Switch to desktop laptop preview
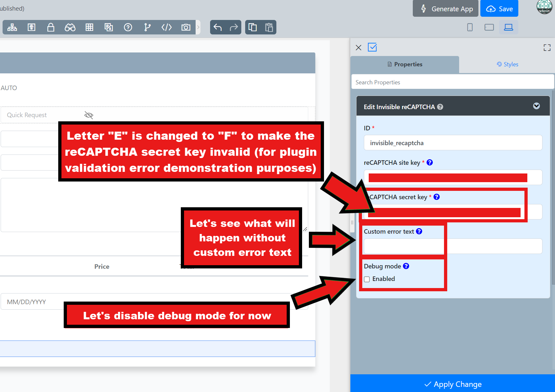Screen dimensions: 555x392 (x=509, y=27)
